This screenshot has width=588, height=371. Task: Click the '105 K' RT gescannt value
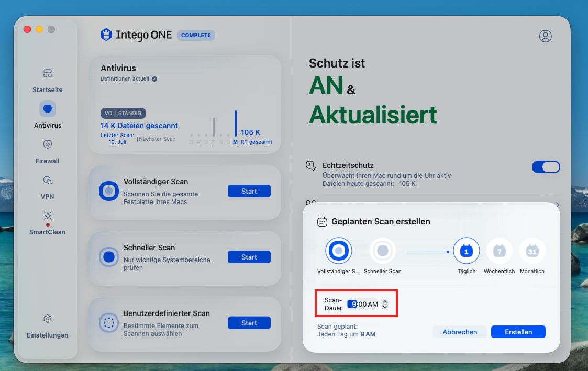pos(250,132)
